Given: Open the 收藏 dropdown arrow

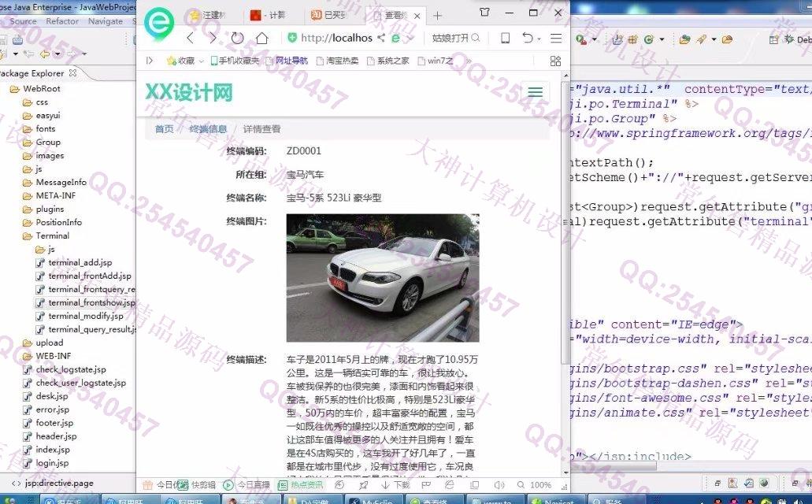Looking at the screenshot, I should tap(201, 61).
